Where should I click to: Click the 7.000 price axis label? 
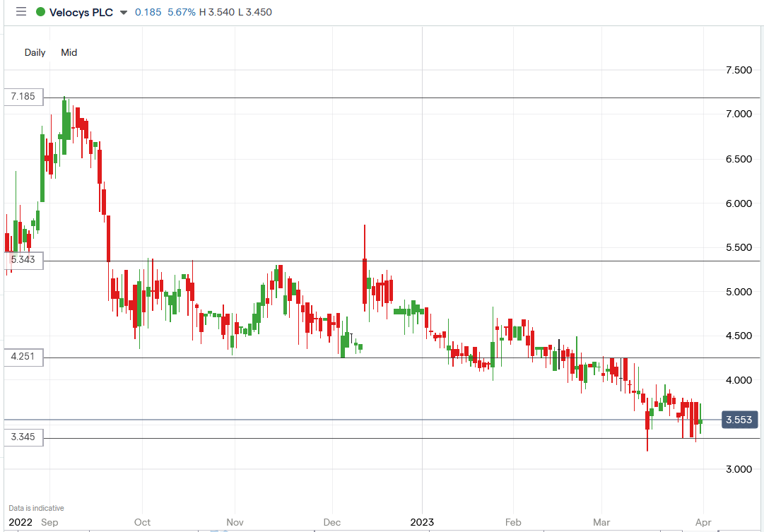(x=739, y=114)
